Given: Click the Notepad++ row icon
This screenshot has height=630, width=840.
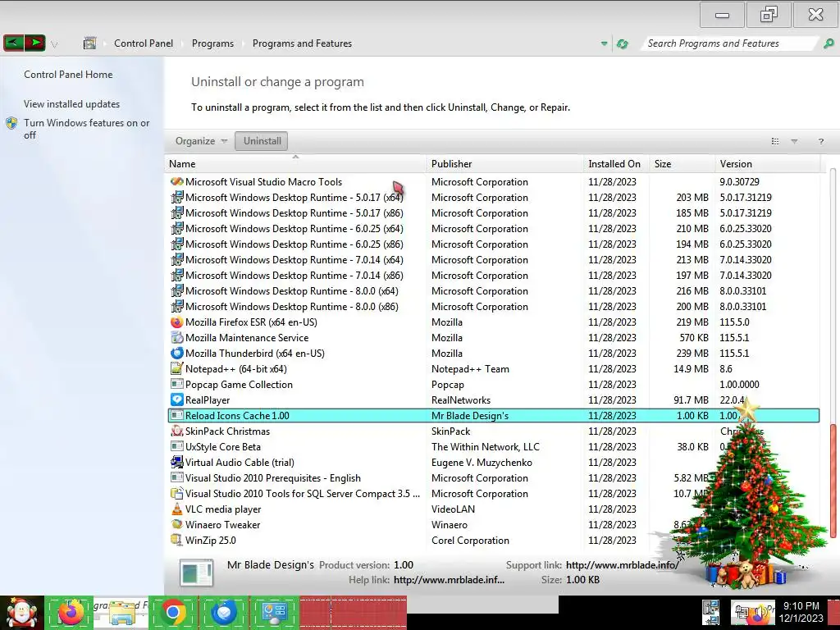Looking at the screenshot, I should 177,368.
